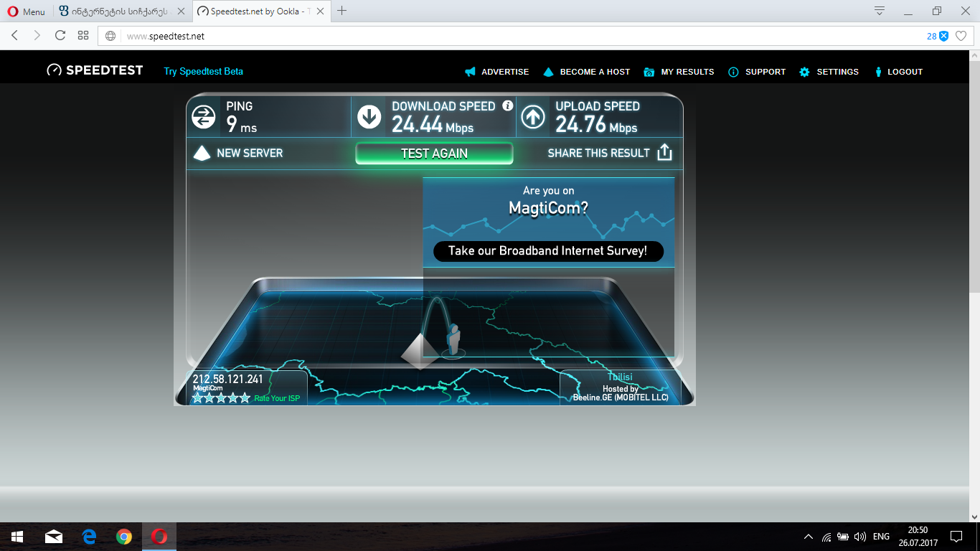Open the Wi-Fi network tray icon
This screenshot has width=980, height=551.
click(x=826, y=537)
